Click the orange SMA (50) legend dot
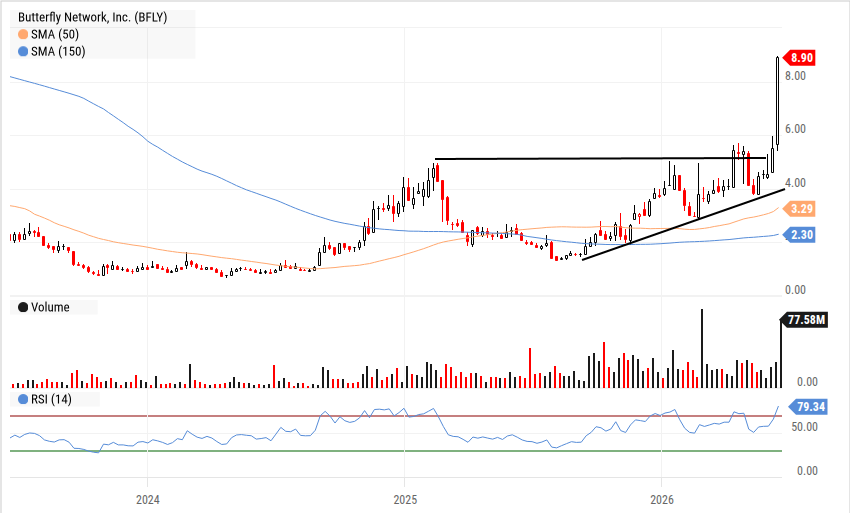The image size is (850, 513). pos(23,35)
